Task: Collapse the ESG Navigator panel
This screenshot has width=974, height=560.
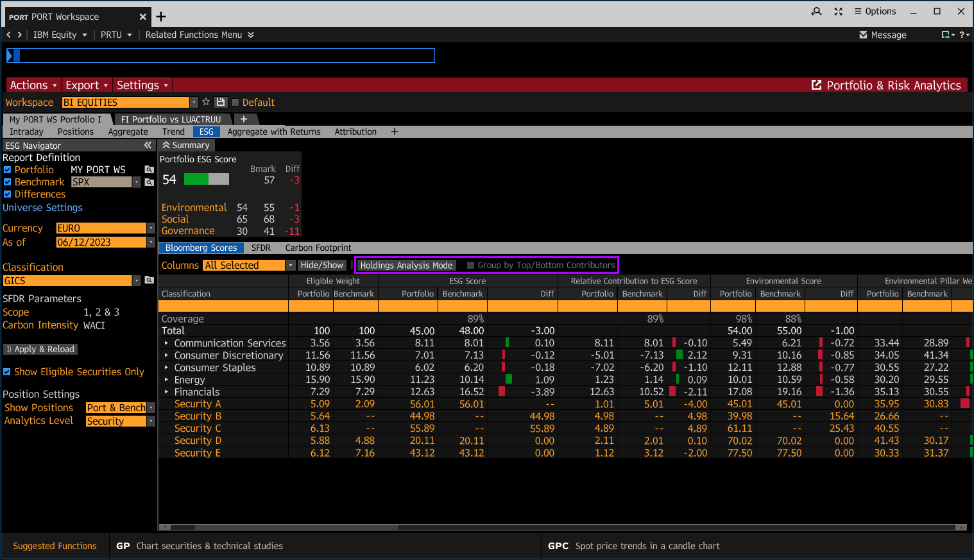Action: point(148,146)
